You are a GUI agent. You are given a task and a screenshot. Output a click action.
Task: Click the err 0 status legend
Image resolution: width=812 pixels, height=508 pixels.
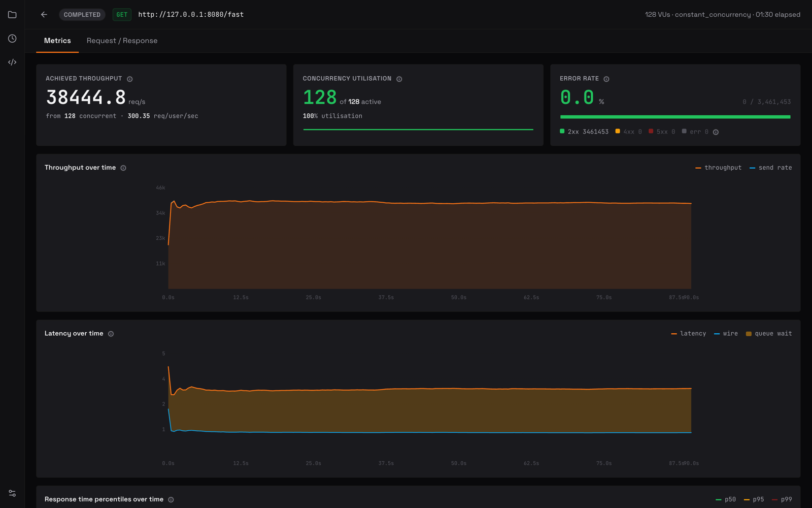click(x=695, y=132)
